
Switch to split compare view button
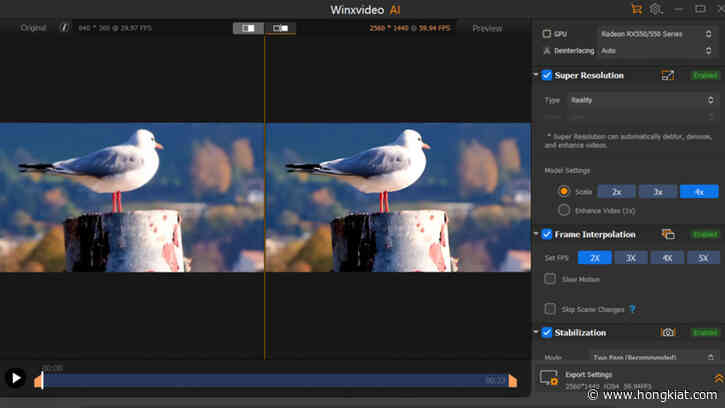pos(248,28)
